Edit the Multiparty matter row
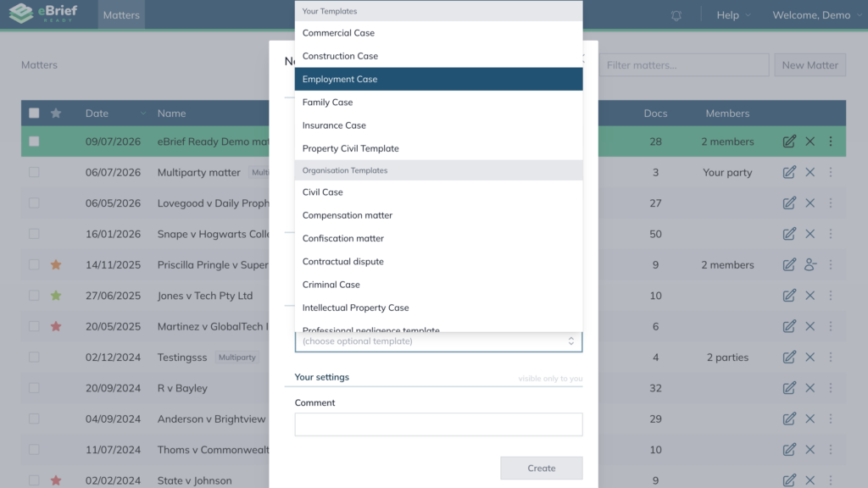 pyautogui.click(x=789, y=172)
